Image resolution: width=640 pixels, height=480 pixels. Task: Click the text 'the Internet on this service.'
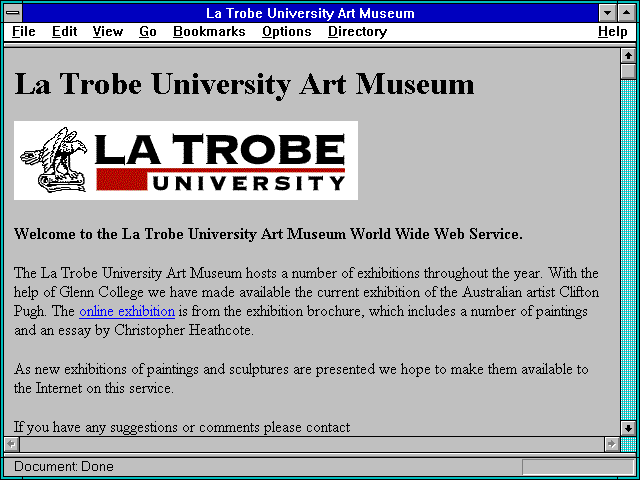click(94, 388)
